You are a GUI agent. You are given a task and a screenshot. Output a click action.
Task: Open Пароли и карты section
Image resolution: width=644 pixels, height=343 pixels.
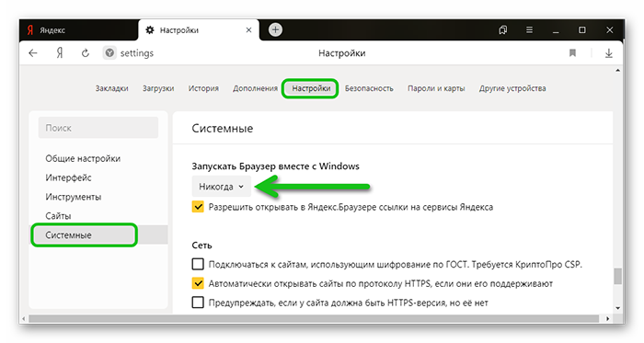pyautogui.click(x=436, y=88)
